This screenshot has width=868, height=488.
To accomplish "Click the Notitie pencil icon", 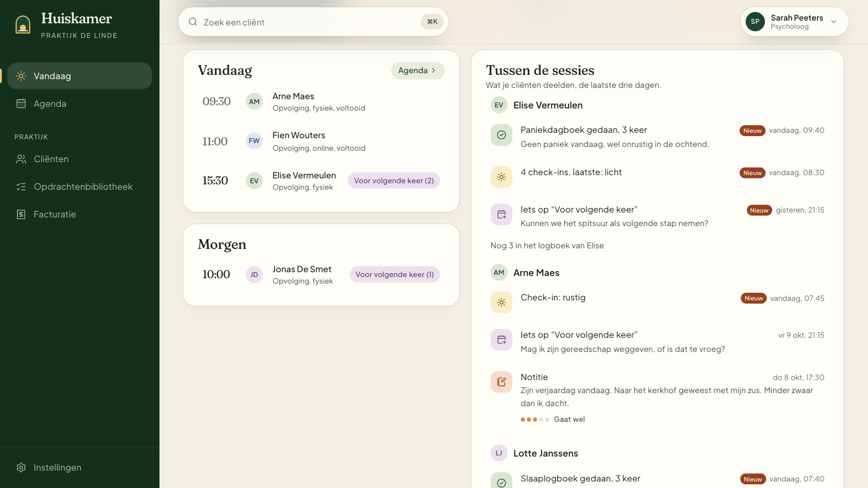I will click(501, 382).
